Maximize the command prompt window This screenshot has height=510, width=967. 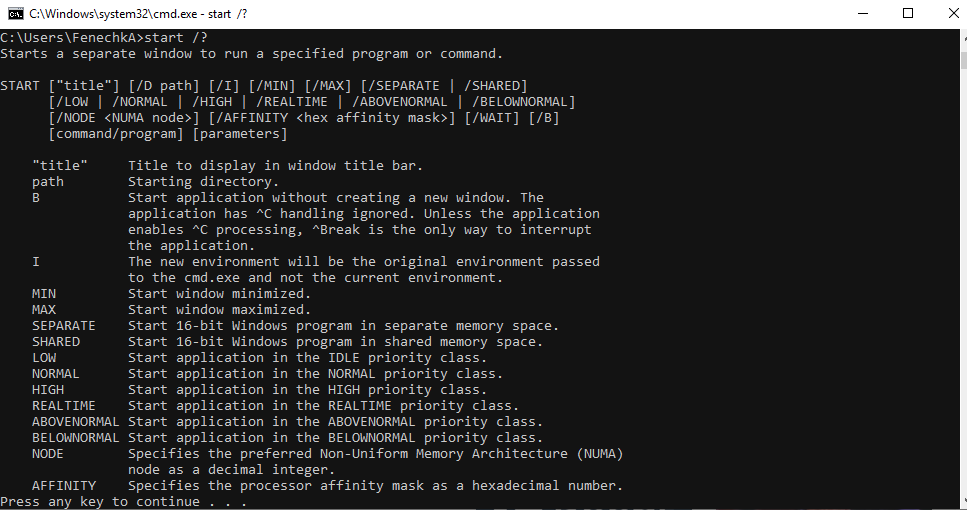(x=908, y=14)
